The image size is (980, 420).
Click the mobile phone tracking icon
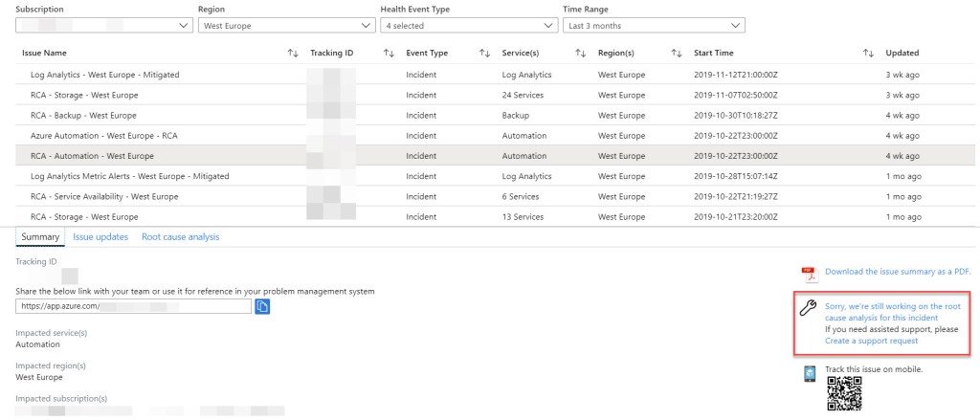[x=809, y=374]
